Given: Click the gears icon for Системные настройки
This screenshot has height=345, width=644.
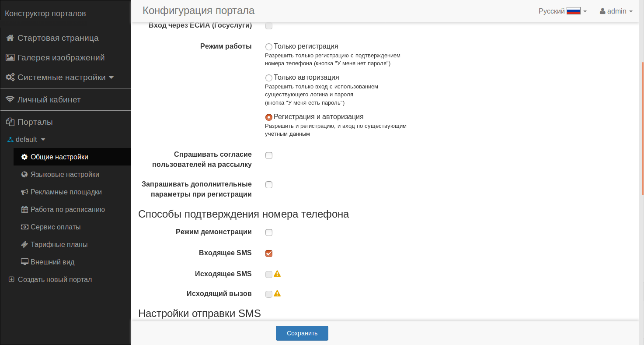Looking at the screenshot, I should coord(10,77).
